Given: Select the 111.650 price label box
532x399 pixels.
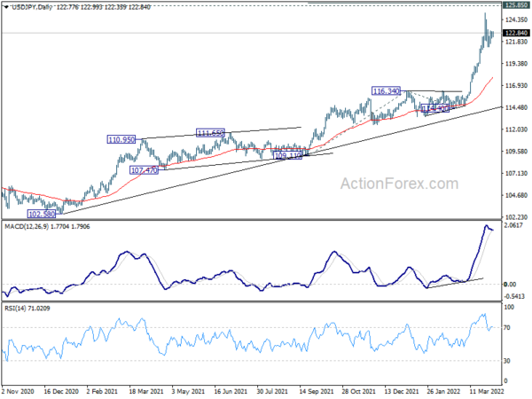Looking at the screenshot, I should click(210, 133).
